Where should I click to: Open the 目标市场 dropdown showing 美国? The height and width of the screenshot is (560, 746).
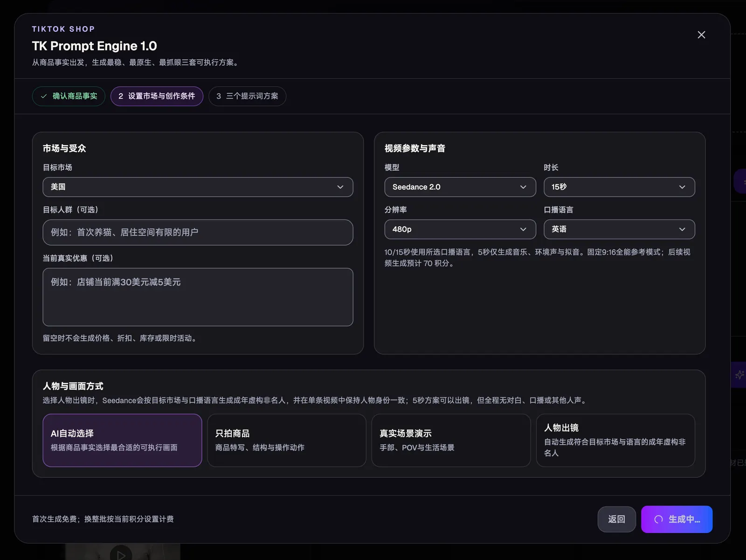pyautogui.click(x=198, y=187)
